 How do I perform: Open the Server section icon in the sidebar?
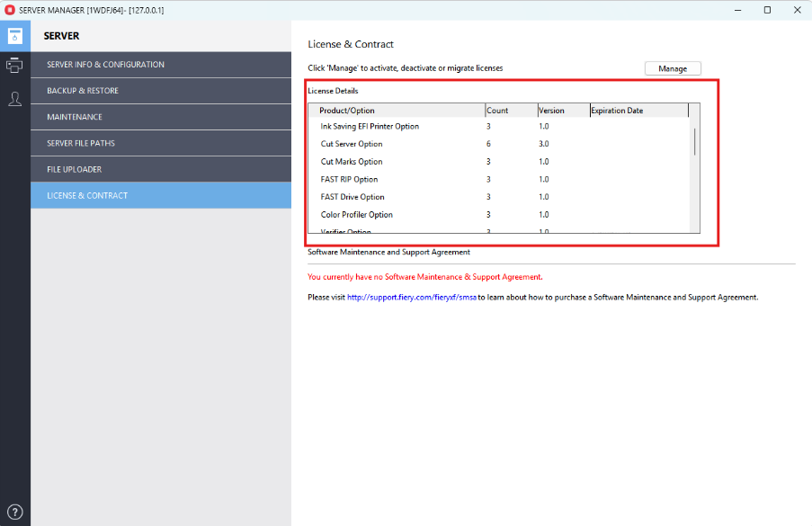coord(15,36)
